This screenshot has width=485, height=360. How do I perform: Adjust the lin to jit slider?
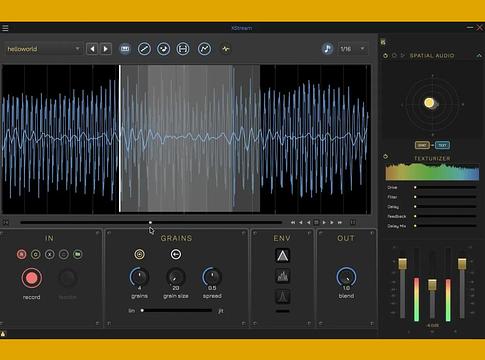coord(177,310)
